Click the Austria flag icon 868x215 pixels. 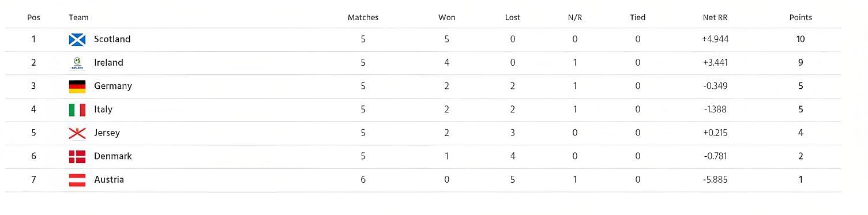pos(77,180)
